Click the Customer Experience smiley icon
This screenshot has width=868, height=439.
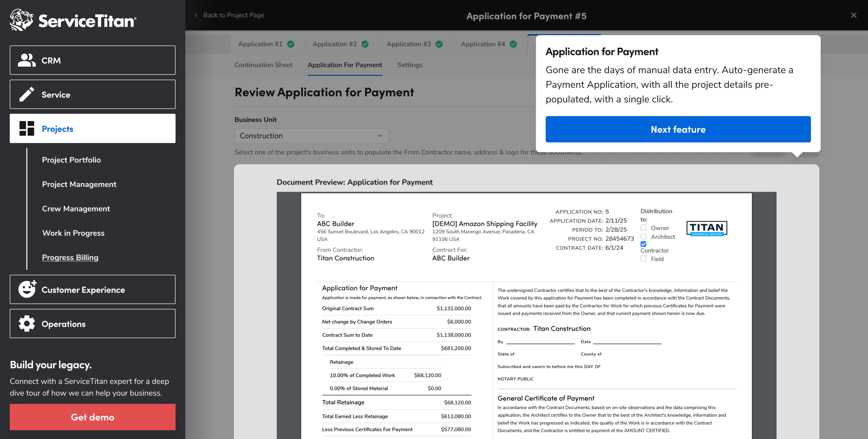pyautogui.click(x=27, y=289)
